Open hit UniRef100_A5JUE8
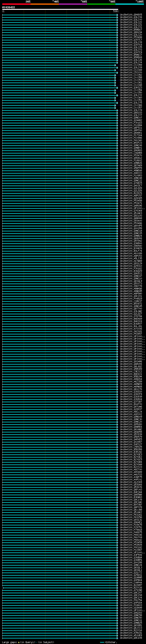Viewport: 146px width, 644px height. click(131, 635)
